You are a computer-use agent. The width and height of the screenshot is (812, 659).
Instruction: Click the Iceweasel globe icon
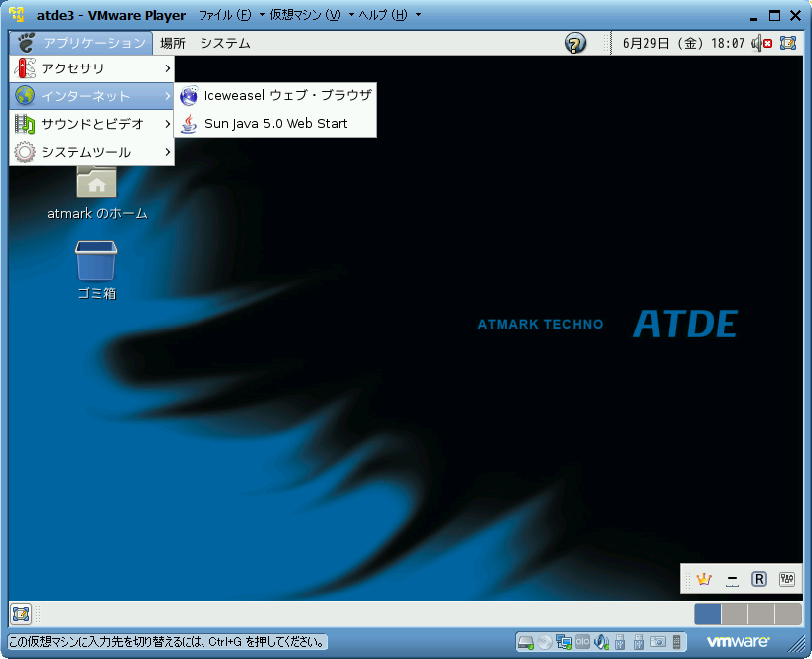[189, 95]
